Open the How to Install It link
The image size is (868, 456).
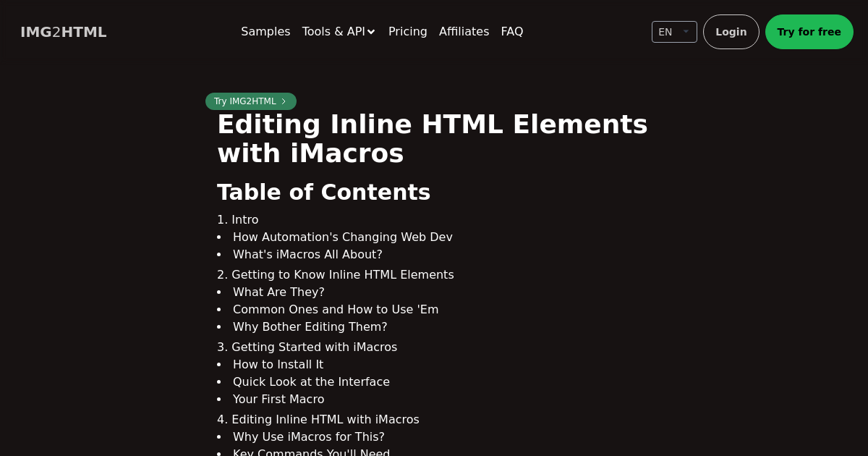(278, 364)
